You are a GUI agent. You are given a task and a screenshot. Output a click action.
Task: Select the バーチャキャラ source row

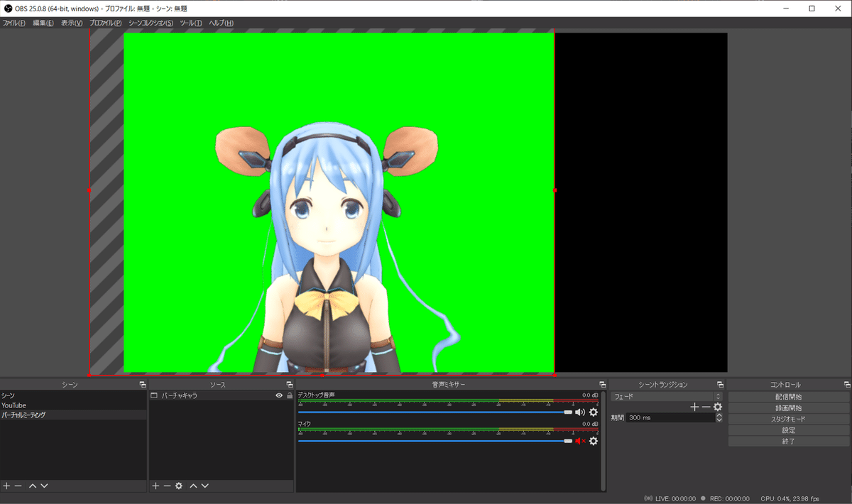pos(222,395)
